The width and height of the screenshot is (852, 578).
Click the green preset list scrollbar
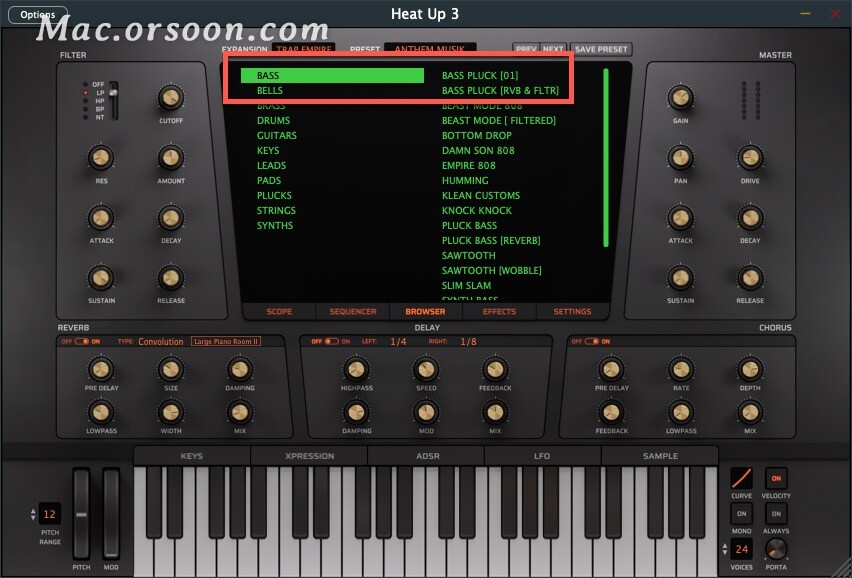(606, 158)
